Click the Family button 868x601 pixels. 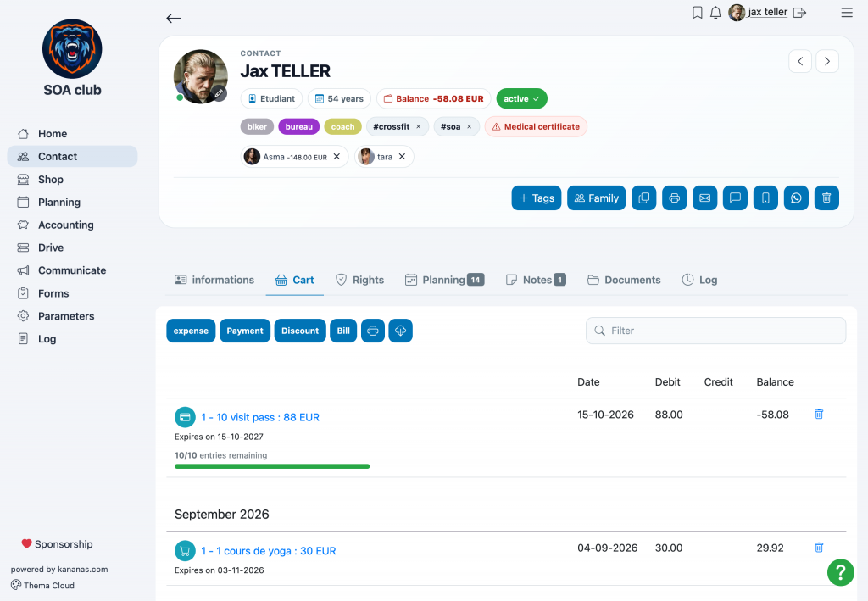[596, 198]
